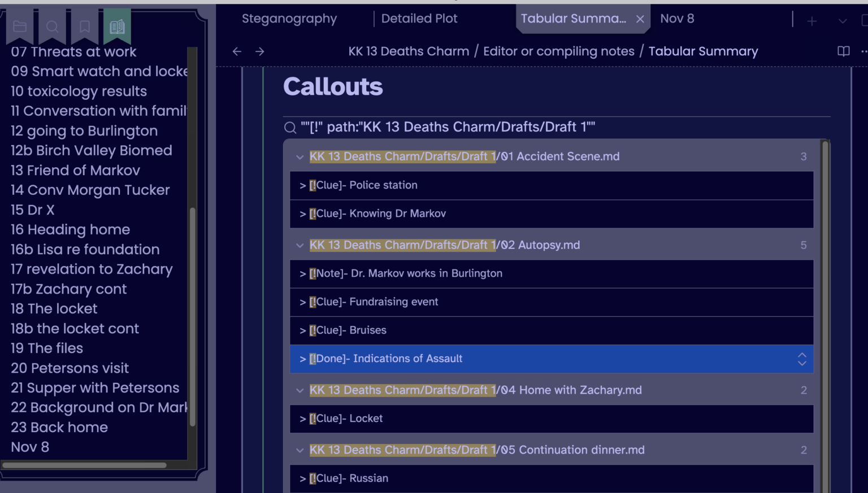Collapse the 02 Autopsy.md group
Screen dimensions: 868x493
(x=300, y=245)
